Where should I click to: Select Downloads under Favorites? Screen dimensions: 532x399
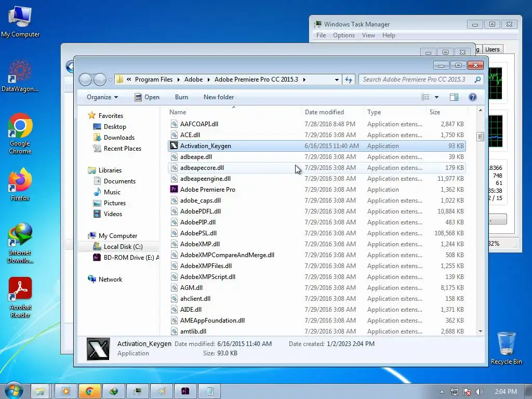(114, 137)
